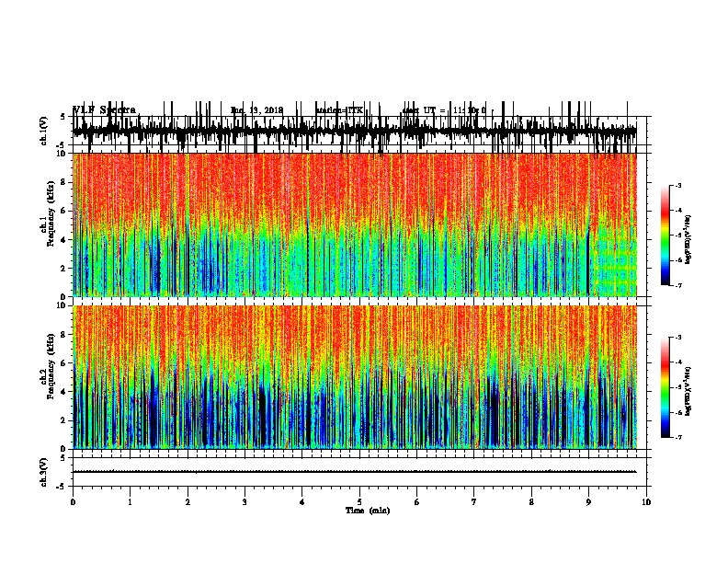Click the 'Time (min)' axis label
The height and width of the screenshot is (563, 728).
coord(368,511)
